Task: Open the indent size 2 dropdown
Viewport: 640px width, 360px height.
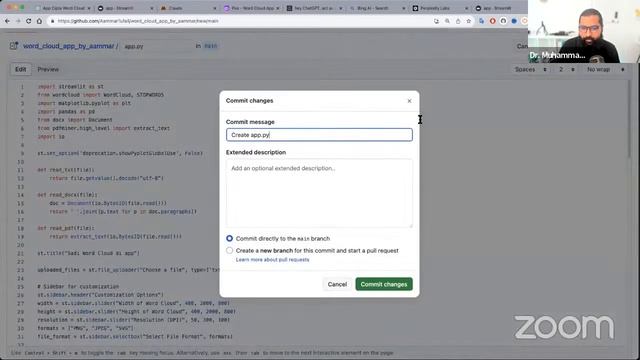Action: click(x=567, y=69)
